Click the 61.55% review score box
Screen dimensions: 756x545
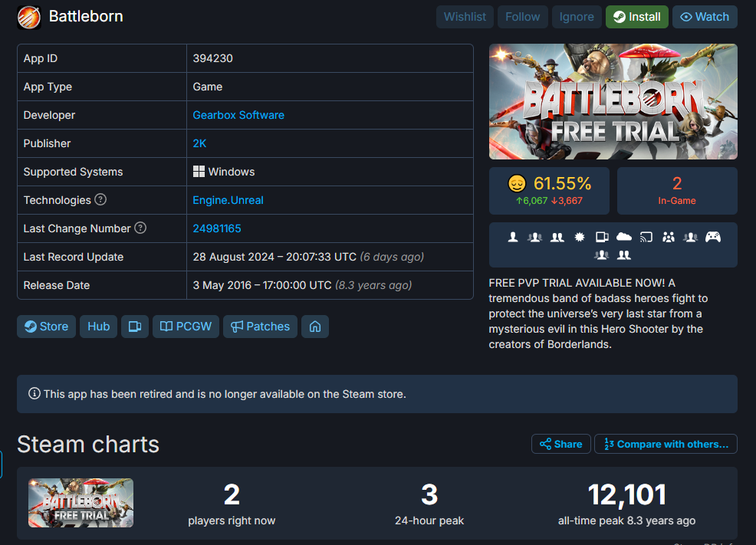(549, 191)
